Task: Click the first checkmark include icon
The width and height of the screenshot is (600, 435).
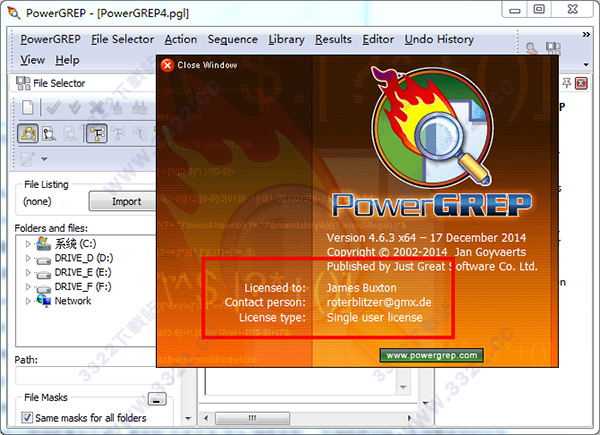Action: (x=53, y=108)
